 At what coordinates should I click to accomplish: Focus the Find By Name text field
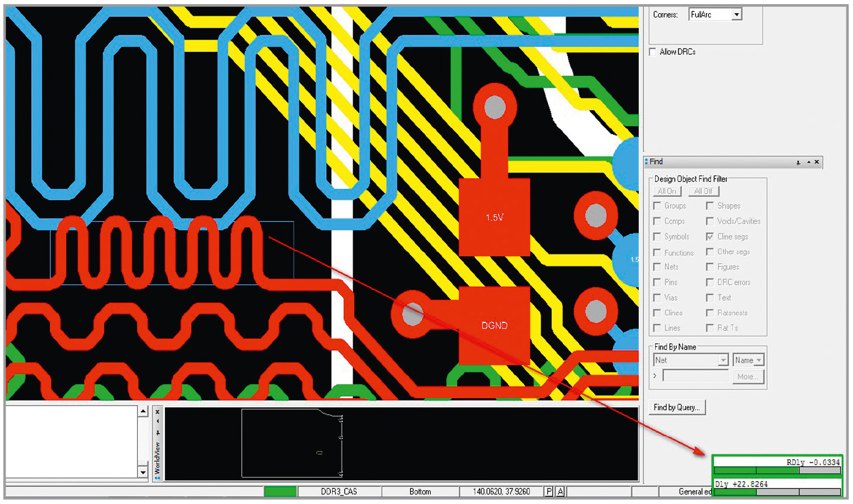pos(695,376)
